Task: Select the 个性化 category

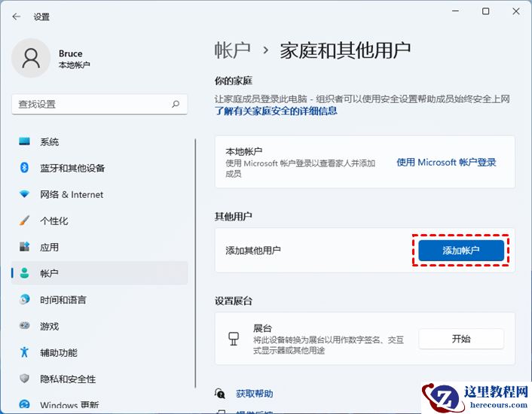Action: pyautogui.click(x=99, y=221)
